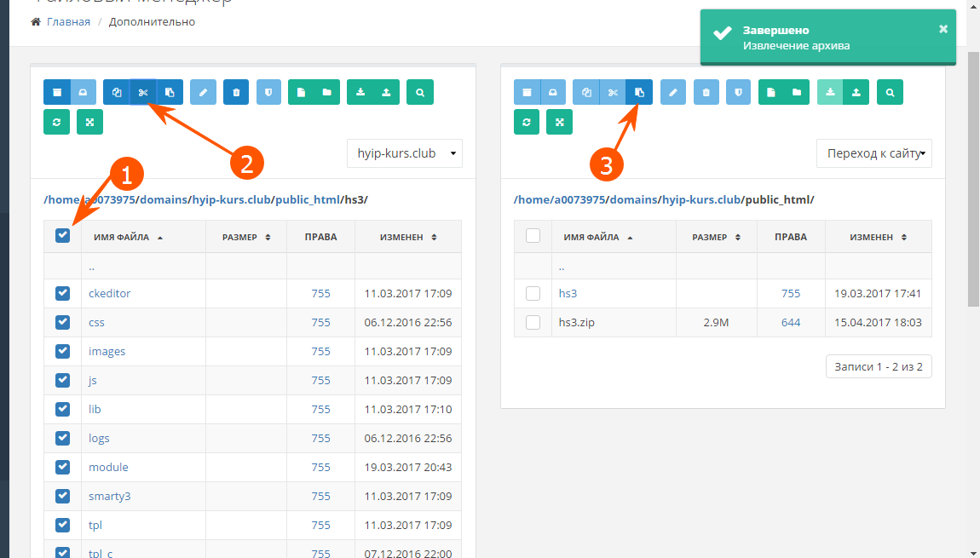Click the new folder icon in right panel

(797, 92)
